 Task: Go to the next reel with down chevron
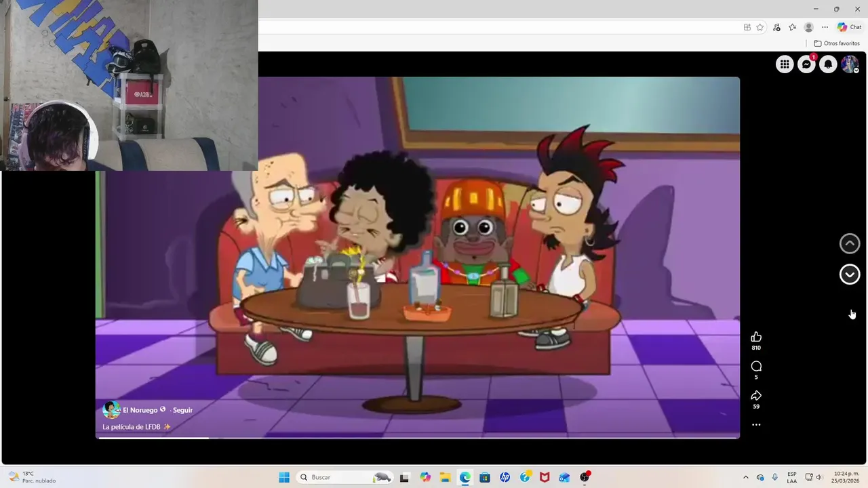point(850,274)
